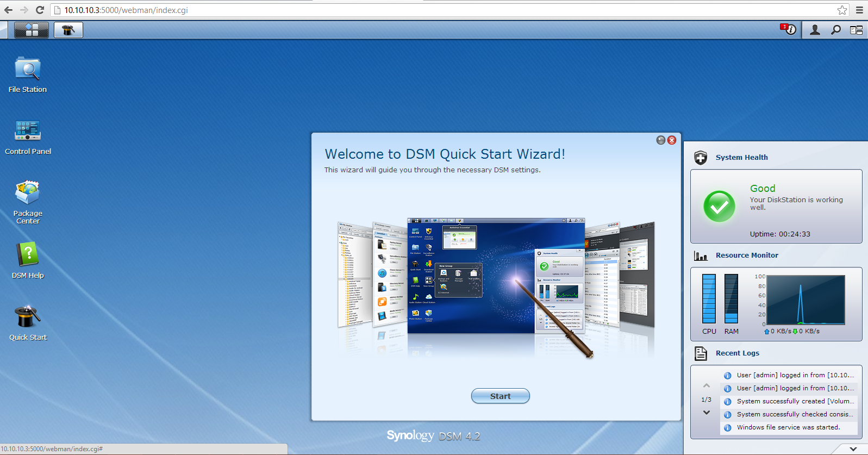Go to next Recent Logs page
The image size is (868, 455).
(707, 413)
